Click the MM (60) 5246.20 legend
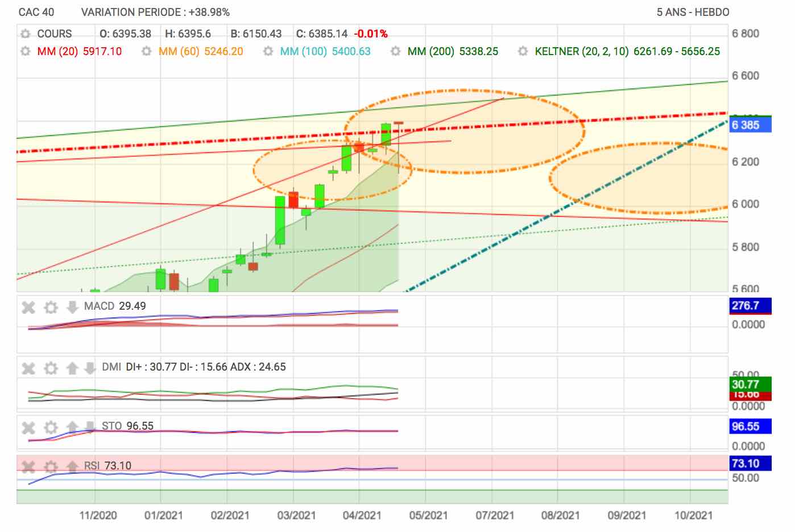 201,52
